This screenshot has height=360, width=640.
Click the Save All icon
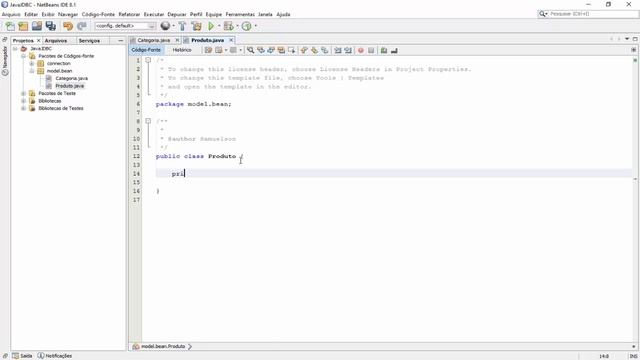pyautogui.click(x=51, y=26)
